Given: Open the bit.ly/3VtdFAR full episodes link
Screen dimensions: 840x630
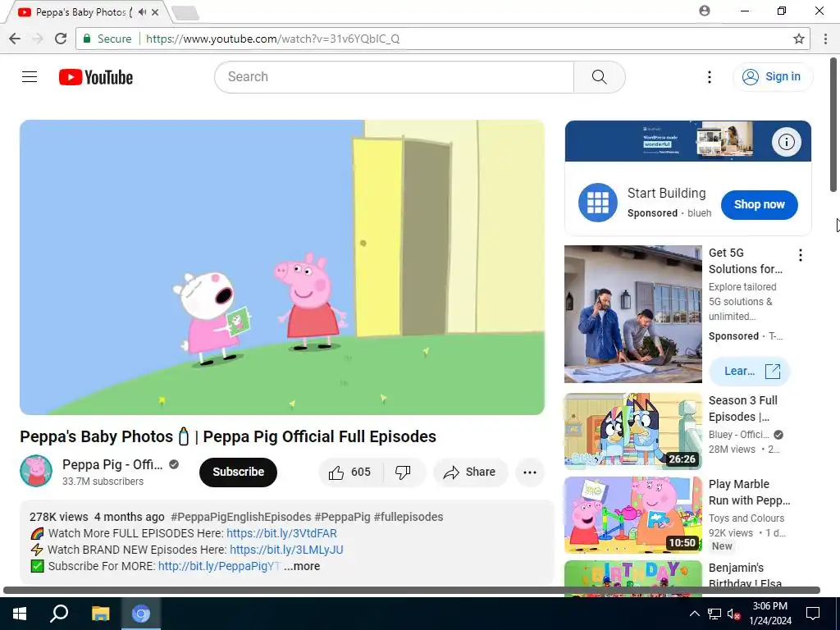Looking at the screenshot, I should click(x=282, y=533).
